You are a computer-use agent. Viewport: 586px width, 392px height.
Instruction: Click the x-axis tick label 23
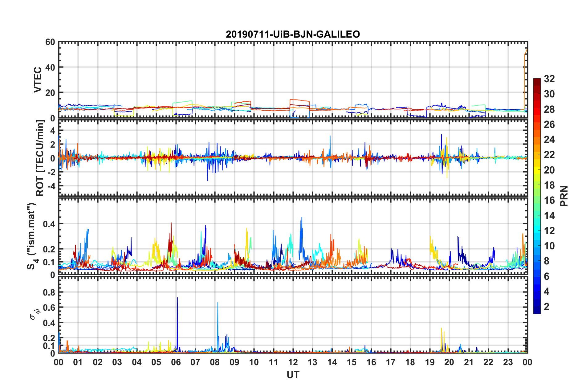(508, 362)
